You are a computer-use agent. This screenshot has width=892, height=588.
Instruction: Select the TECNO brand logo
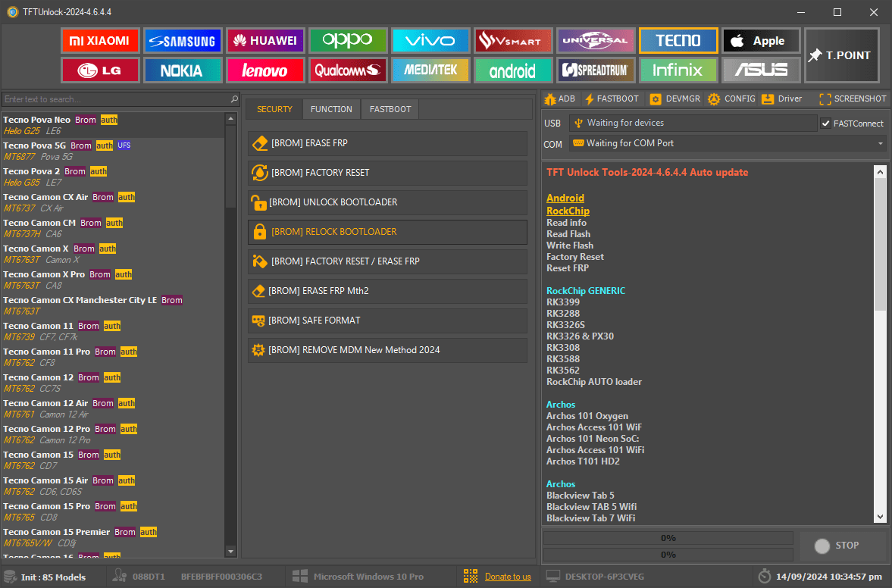click(x=678, y=40)
